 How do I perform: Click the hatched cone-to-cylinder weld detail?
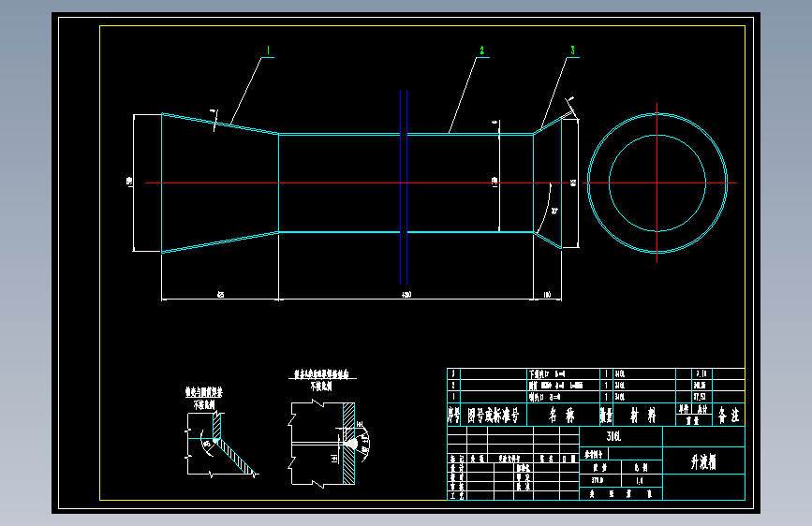pos(221,444)
